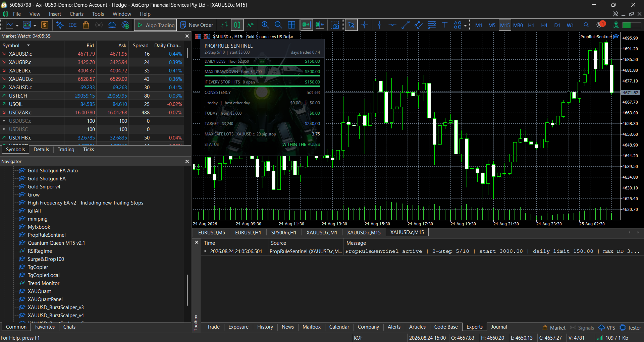Select the vertical line drawing tool
This screenshot has width=644, height=342.
[x=379, y=25]
